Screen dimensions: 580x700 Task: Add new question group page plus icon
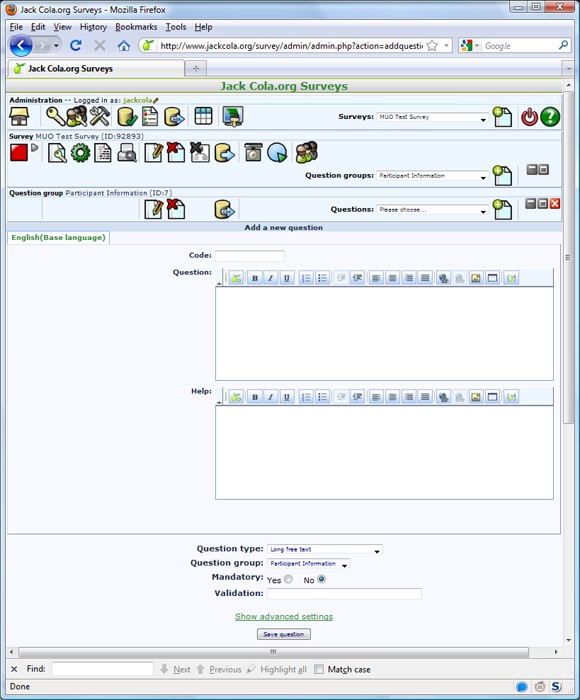point(502,175)
